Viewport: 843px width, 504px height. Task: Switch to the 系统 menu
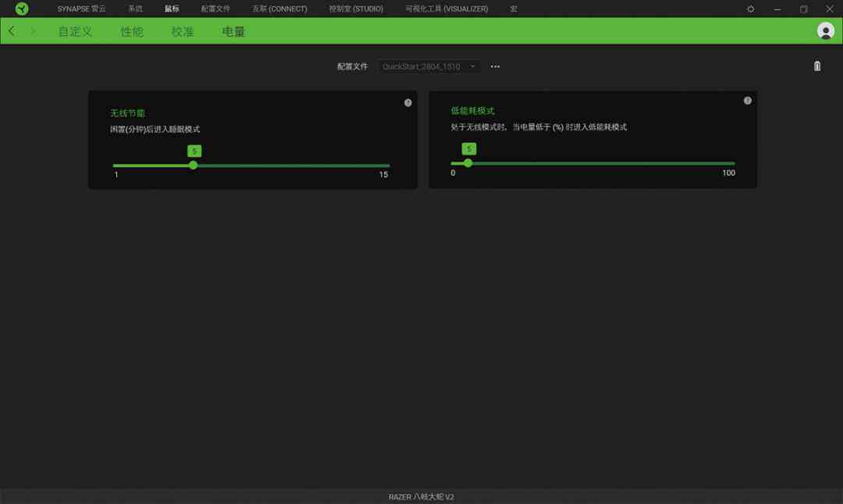(135, 9)
